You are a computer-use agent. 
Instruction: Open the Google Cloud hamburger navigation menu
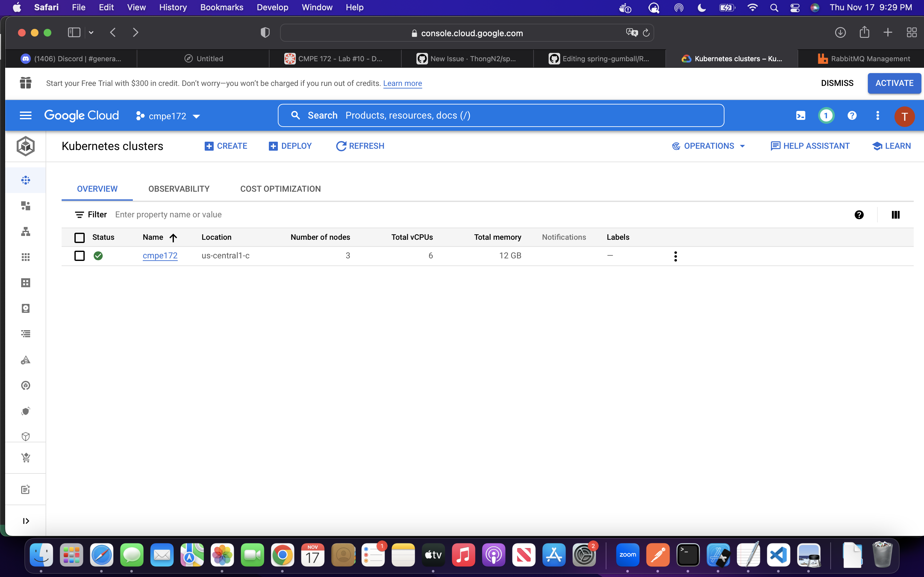25,116
